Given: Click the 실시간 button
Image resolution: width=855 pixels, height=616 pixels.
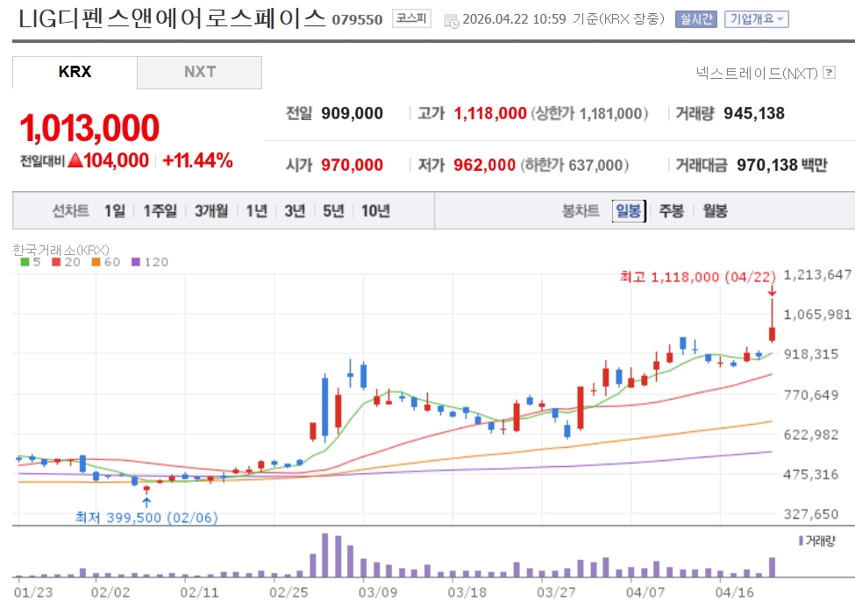Looking at the screenshot, I should (x=696, y=19).
